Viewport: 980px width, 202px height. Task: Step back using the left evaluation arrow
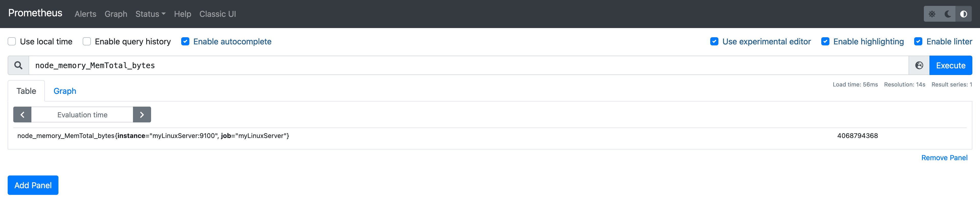pos(22,115)
